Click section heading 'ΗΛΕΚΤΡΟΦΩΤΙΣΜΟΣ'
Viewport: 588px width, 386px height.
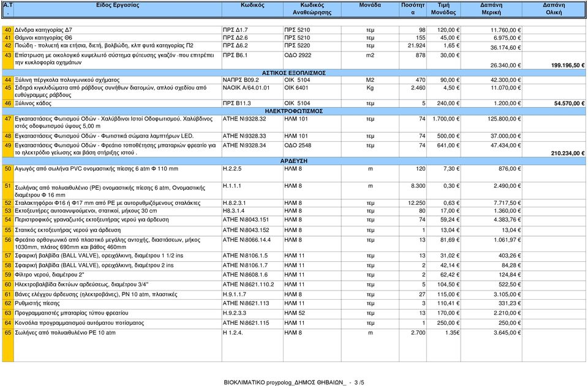coord(293,111)
